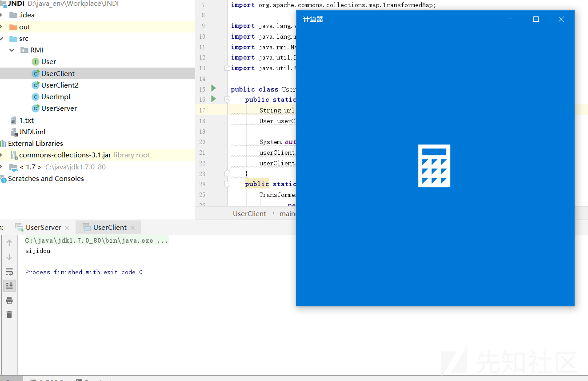Viewport: 588px width, 381px height.
Task: Click the UserClient breadcrumb below the editor
Action: tap(249, 213)
